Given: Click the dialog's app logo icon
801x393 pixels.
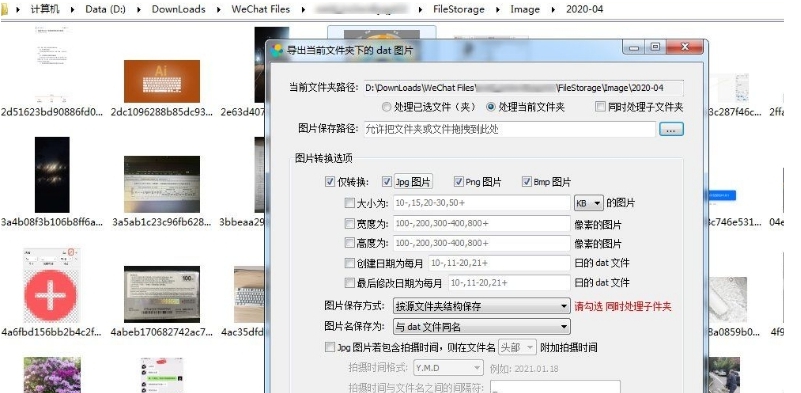Looking at the screenshot, I should click(x=277, y=50).
